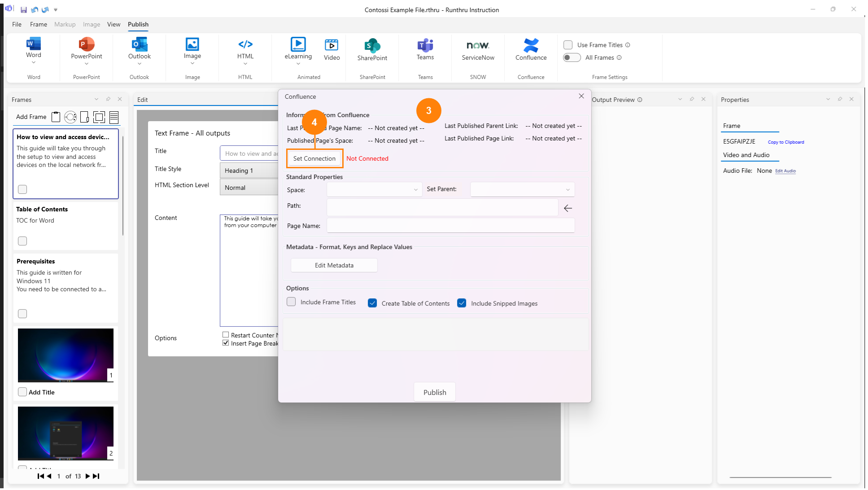The image size is (868, 490).
Task: Click the Edit Metadata button
Action: (334, 265)
